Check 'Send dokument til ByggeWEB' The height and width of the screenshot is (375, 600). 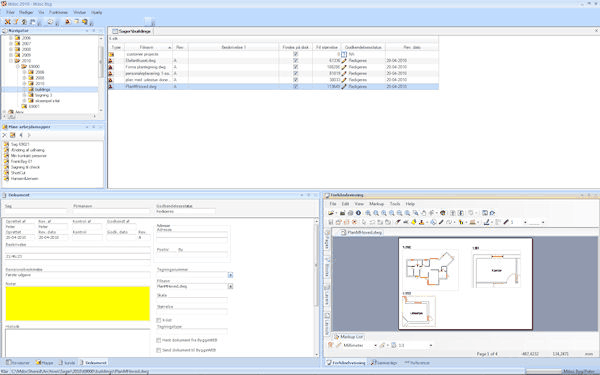tap(158, 350)
